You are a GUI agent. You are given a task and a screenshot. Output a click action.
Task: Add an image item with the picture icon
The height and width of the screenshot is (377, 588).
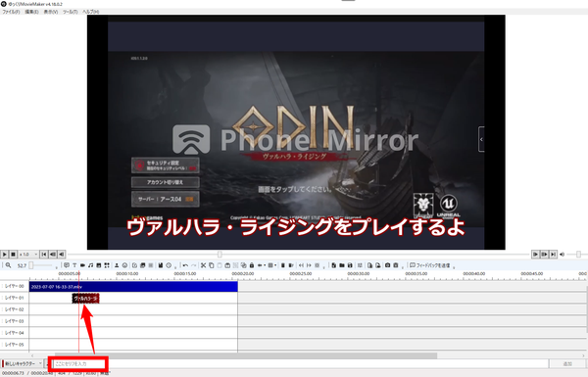pos(99,265)
